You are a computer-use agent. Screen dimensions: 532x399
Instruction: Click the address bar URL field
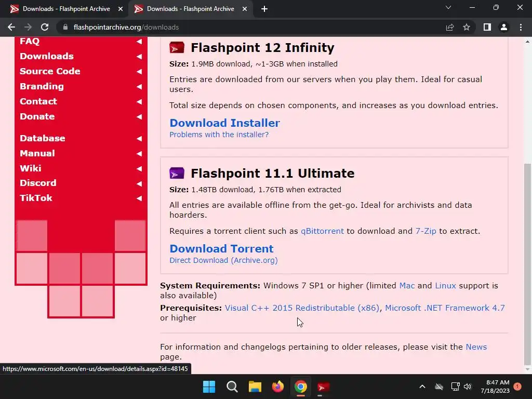click(x=251, y=27)
